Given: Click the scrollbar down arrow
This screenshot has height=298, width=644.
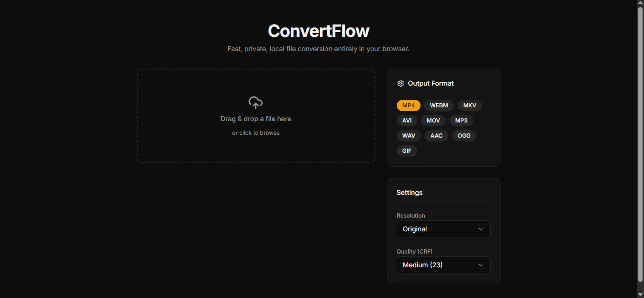Looking at the screenshot, I should click(x=640, y=294).
